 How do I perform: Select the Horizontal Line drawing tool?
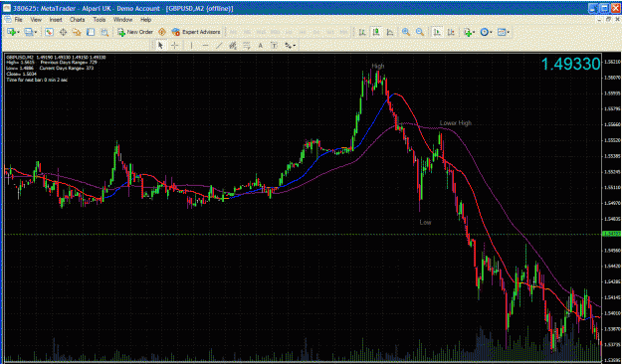tap(205, 46)
